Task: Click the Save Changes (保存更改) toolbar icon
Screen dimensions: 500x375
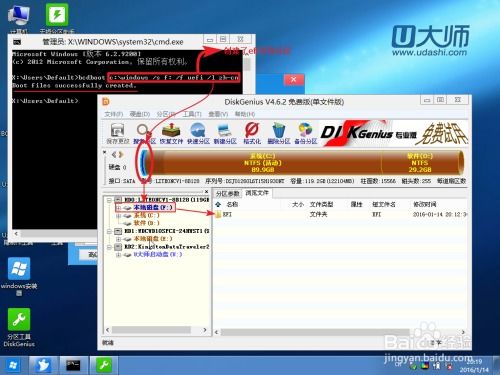Action: (117, 133)
